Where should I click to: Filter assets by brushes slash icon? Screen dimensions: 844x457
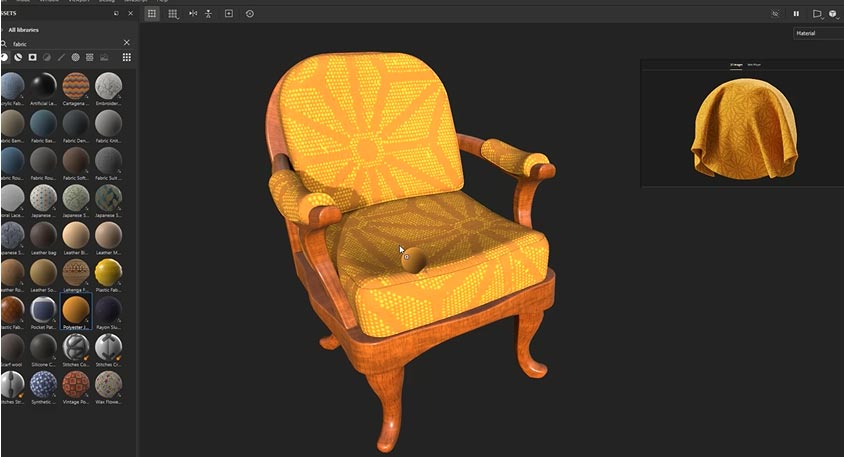61,57
